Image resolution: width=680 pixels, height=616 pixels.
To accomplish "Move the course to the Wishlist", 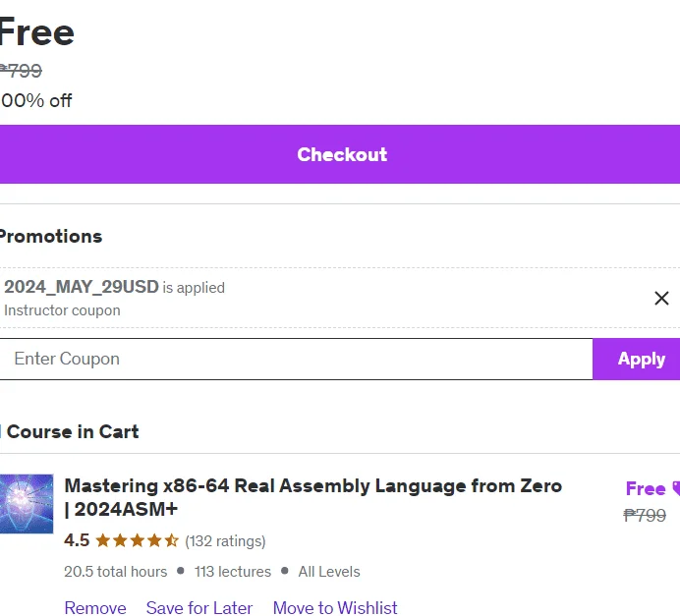I will click(x=335, y=607).
